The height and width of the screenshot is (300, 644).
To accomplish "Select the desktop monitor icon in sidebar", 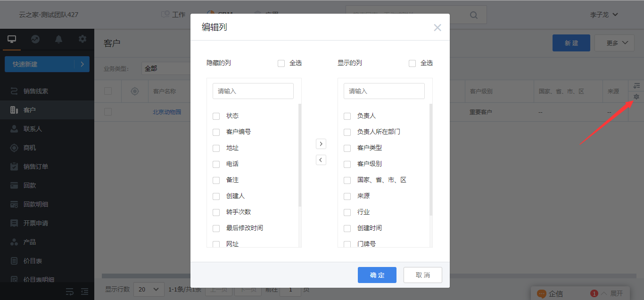I will click(12, 39).
